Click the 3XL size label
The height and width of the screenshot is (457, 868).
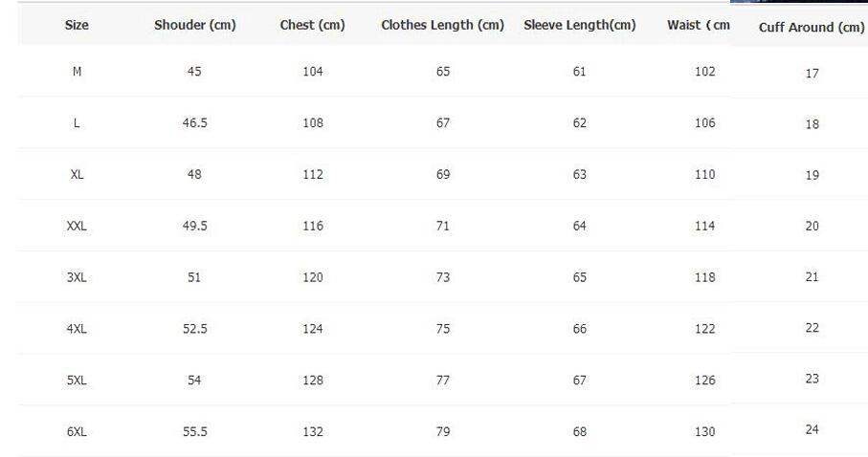77,277
